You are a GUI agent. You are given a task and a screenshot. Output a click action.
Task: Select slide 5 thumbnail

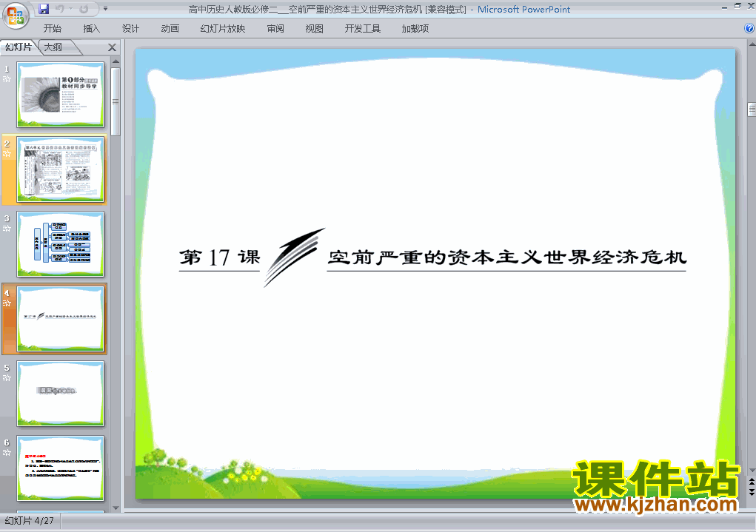(61, 393)
